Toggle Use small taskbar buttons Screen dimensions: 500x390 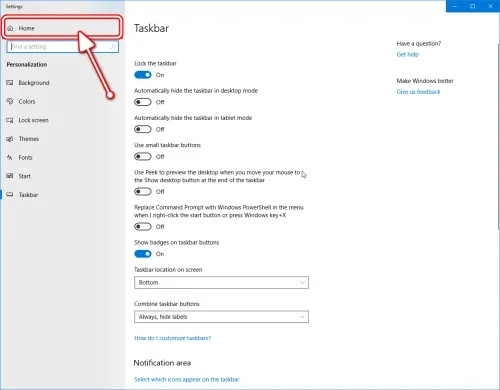click(143, 156)
